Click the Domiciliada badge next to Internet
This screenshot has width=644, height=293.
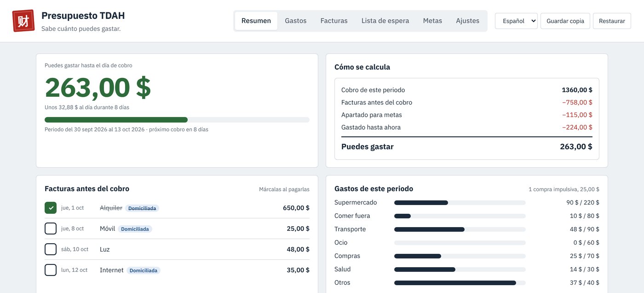coord(144,270)
